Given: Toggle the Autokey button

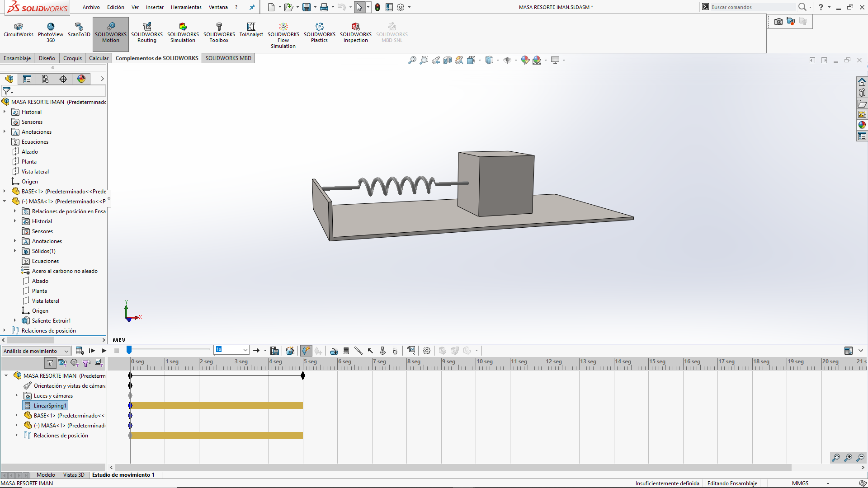Looking at the screenshot, I should 306,351.
